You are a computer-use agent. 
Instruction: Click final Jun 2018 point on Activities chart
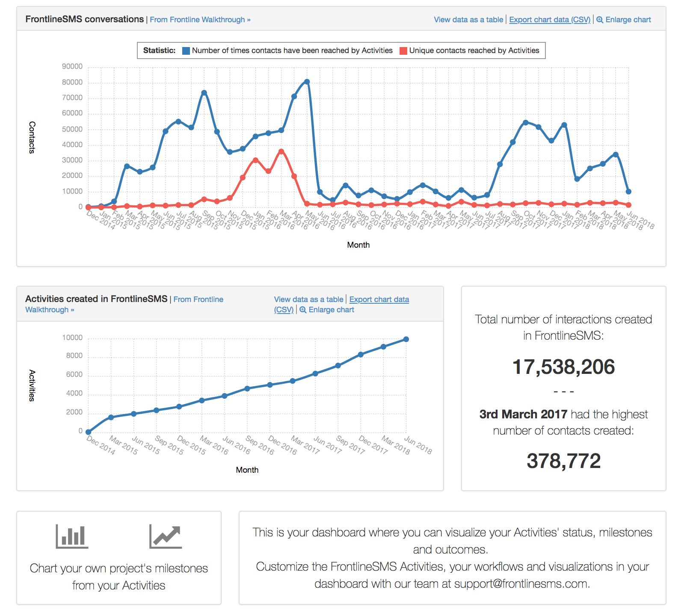coord(406,339)
